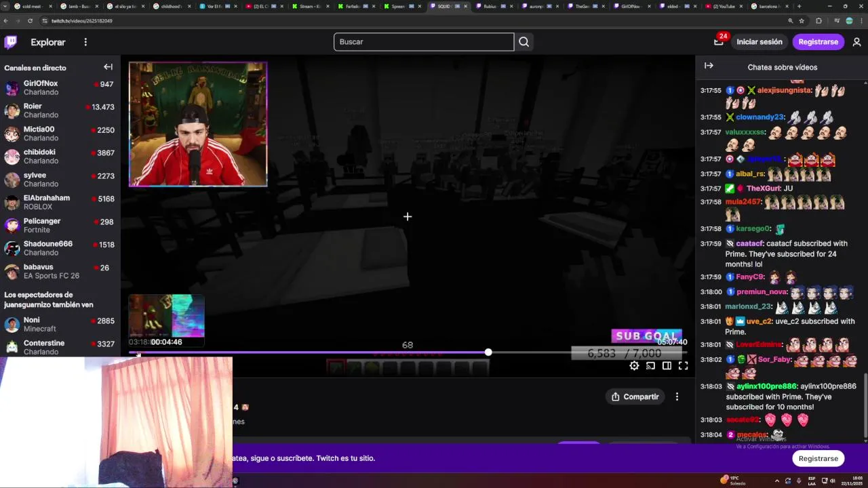Open GirlOfNox channel in sidebar

(60, 87)
